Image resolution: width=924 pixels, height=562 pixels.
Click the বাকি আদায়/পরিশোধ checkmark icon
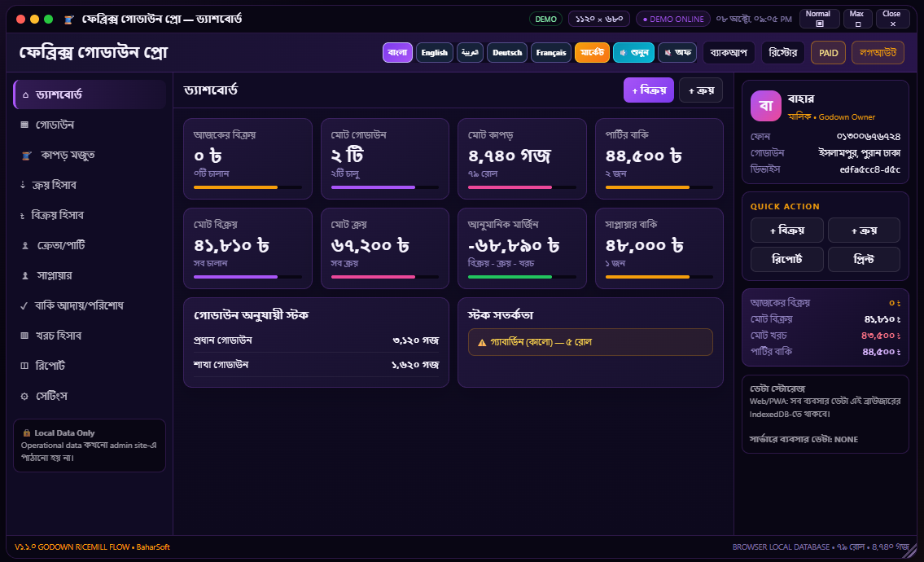pyautogui.click(x=24, y=305)
